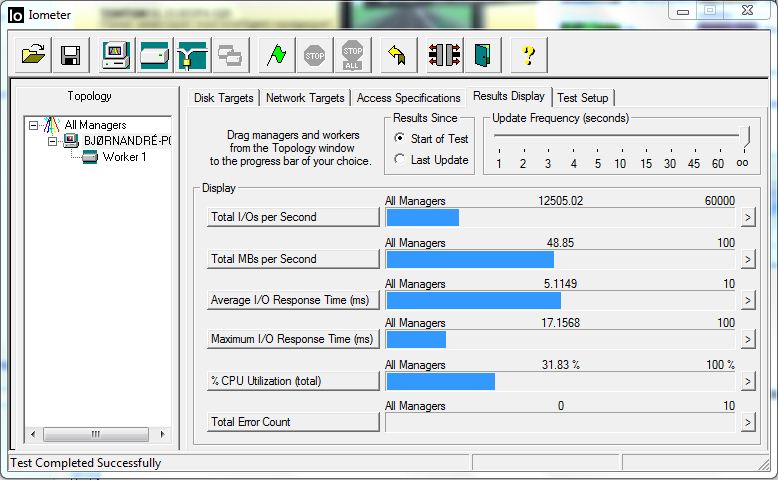Open arrow menu for Maximum I/O Response Time
The width and height of the screenshot is (778, 480).
(748, 340)
